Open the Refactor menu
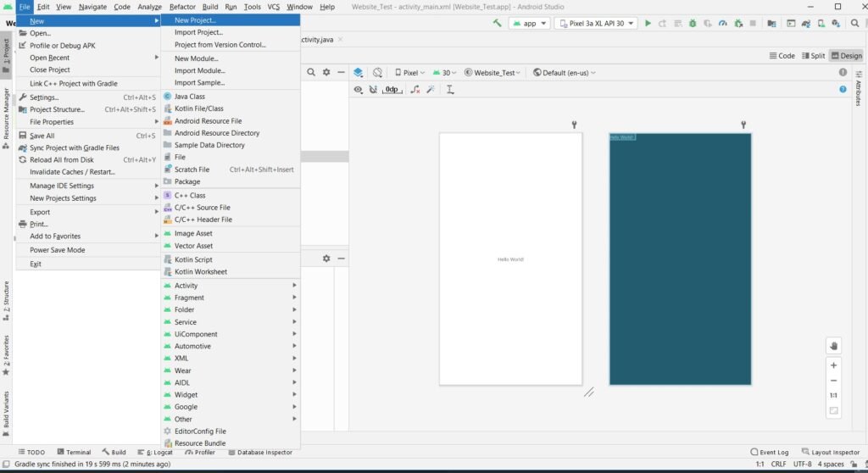This screenshot has width=868, height=473. click(182, 7)
